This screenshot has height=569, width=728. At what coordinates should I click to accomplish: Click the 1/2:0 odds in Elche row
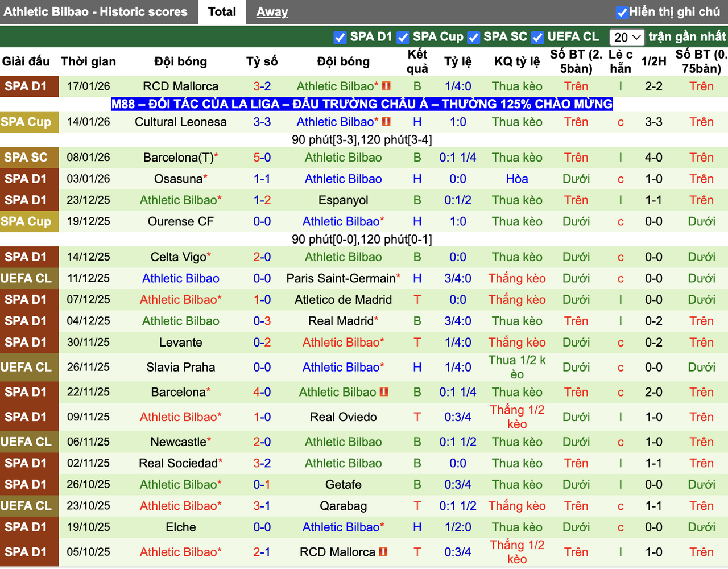click(x=458, y=527)
